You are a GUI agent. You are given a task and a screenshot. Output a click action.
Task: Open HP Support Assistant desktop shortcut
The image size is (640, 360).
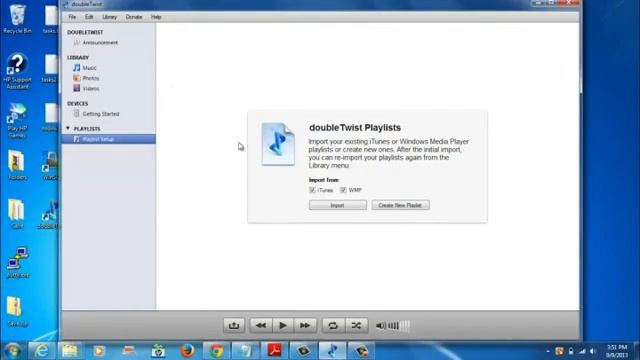point(17,71)
